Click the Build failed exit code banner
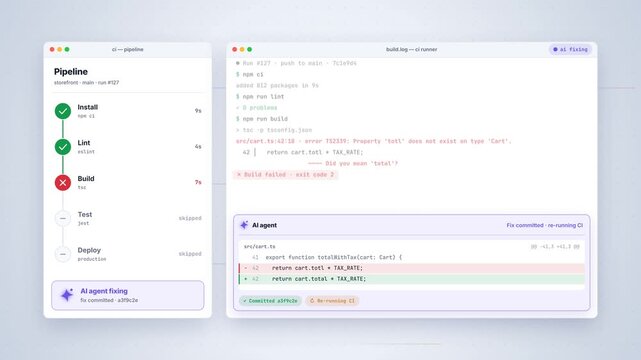 click(x=285, y=174)
